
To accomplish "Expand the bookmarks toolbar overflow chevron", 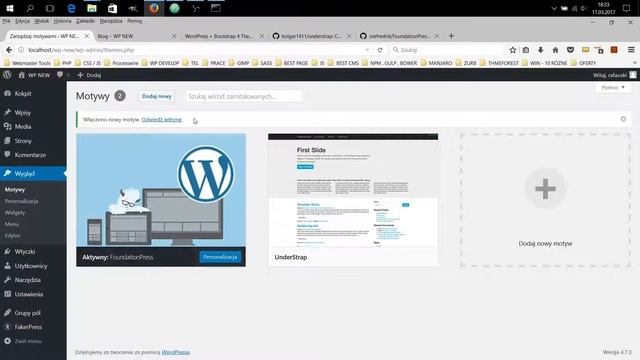I will [635, 63].
